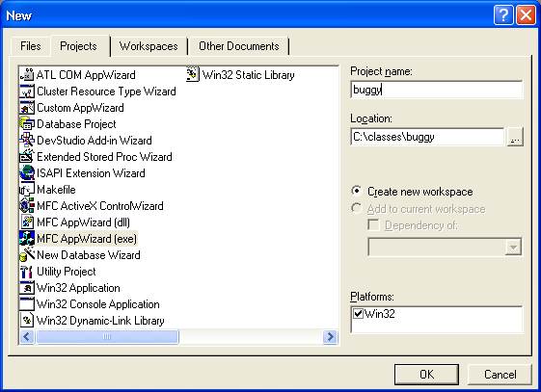Toggle the Dependency of checkbox
This screenshot has height=392, width=541.
point(373,225)
